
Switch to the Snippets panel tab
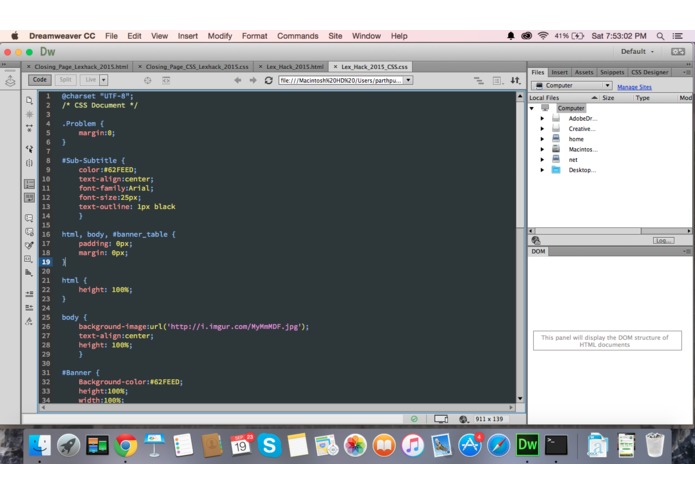(x=612, y=72)
